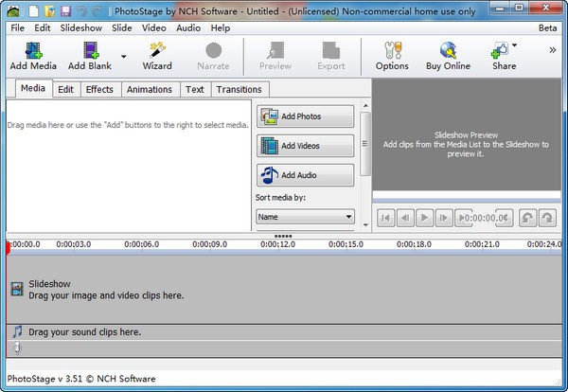This screenshot has width=568, height=392.
Task: Click the Slideshow Preview area
Action: (467, 134)
